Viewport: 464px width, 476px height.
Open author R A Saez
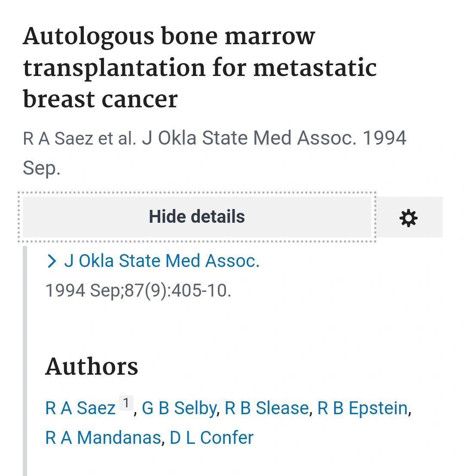tap(80, 408)
